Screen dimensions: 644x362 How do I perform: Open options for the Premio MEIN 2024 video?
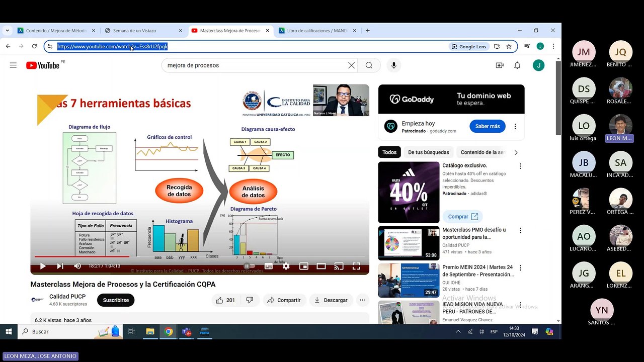520,268
